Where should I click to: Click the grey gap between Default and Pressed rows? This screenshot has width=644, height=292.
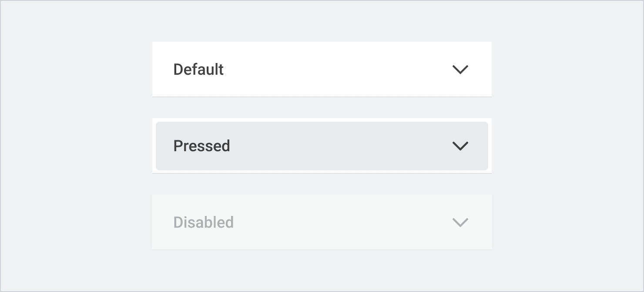pyautogui.click(x=322, y=107)
